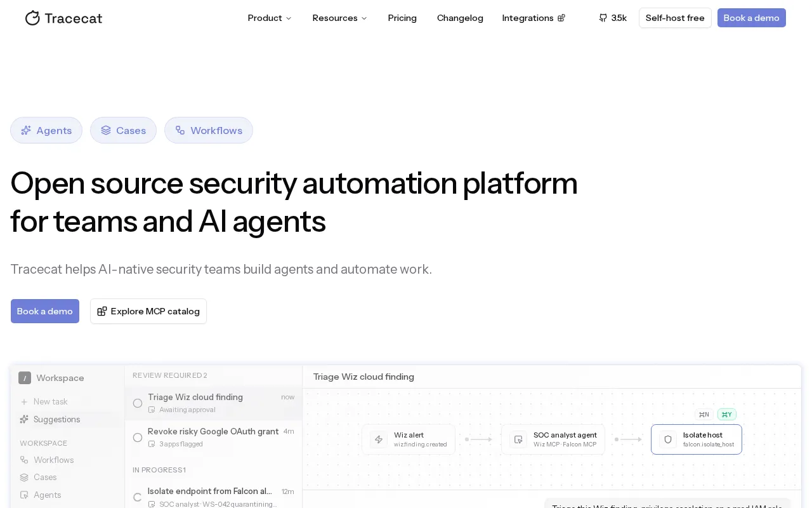Select the Agents pill tab
The width and height of the screenshot is (812, 508).
(x=46, y=130)
